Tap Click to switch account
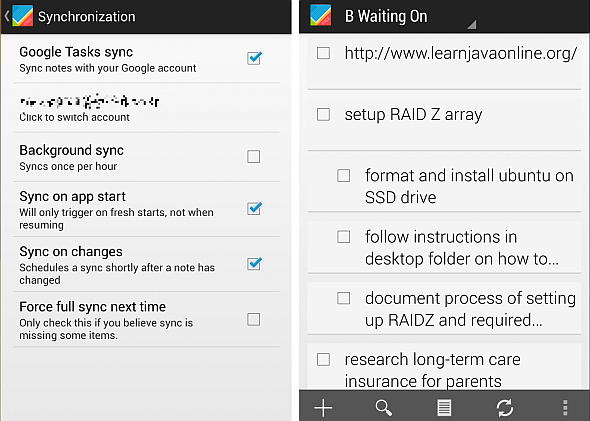The image size is (590, 421). [x=74, y=117]
